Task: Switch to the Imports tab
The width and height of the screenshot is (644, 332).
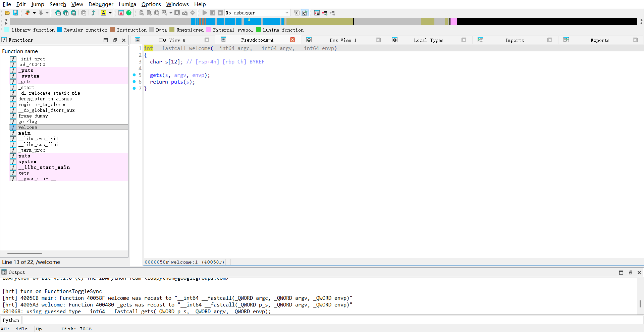Action: (514, 40)
